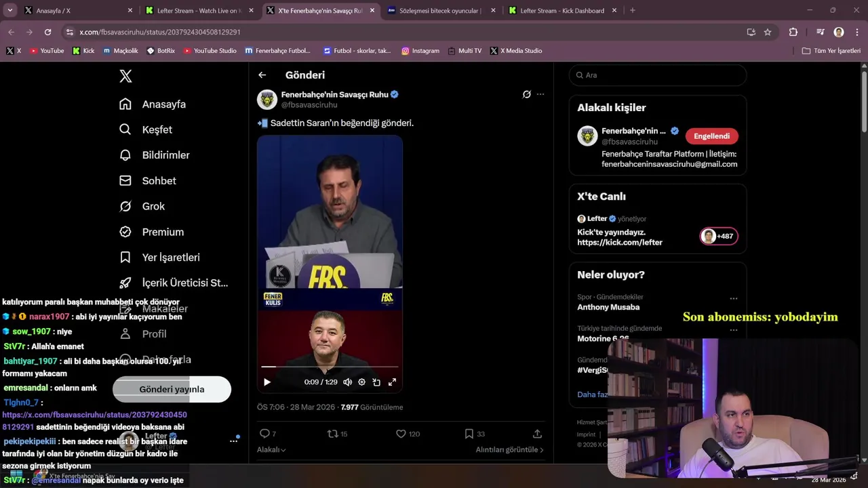
Task: Open YouTube Studio bookmark
Action: click(210, 51)
